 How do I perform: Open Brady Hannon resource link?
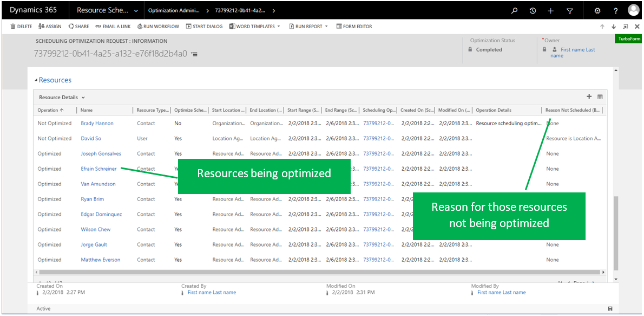(x=97, y=124)
